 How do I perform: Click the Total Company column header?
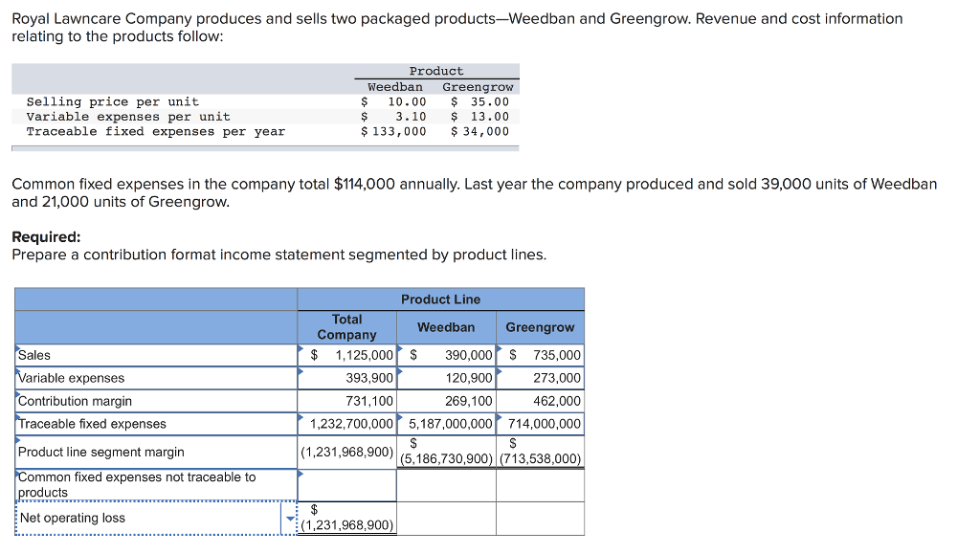point(347,327)
